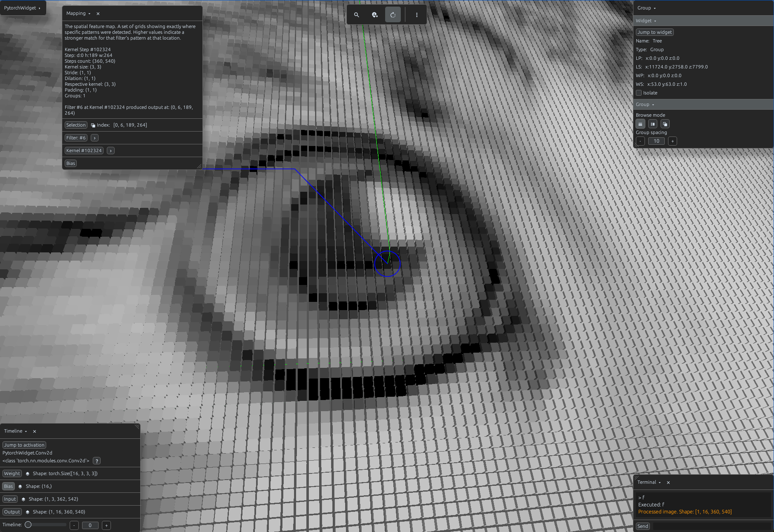This screenshot has width=774, height=532.
Task: Toggle the orbit rotation mode icon
Action: tap(393, 15)
